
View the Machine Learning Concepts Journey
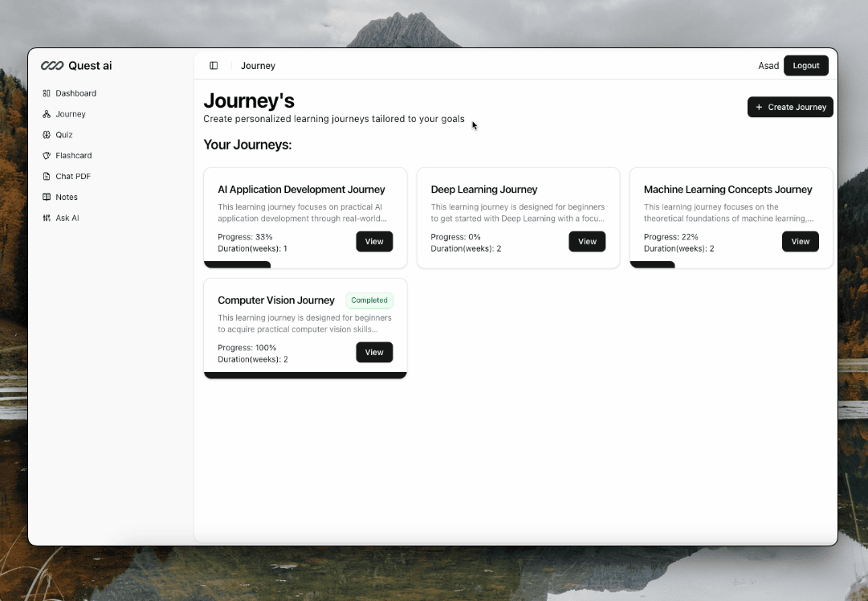[x=800, y=241]
